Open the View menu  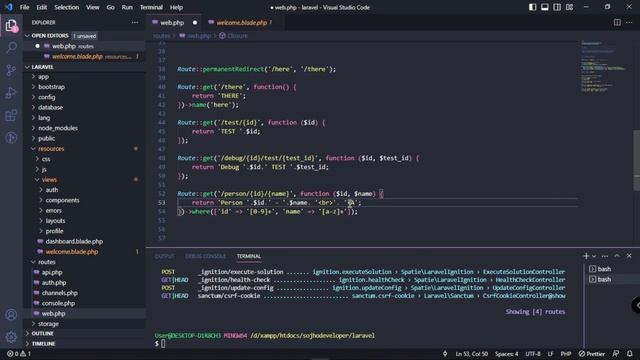click(93, 7)
